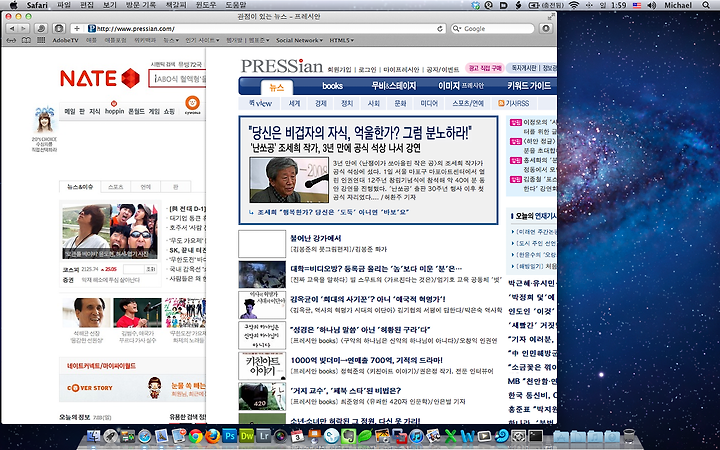This screenshot has width=720, height=450.
Task: Go back with Safari's back arrow
Action: click(11, 28)
